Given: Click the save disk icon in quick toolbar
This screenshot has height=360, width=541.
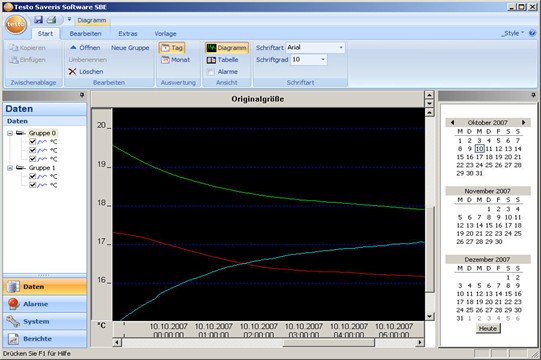Looking at the screenshot, I should pos(38,20).
